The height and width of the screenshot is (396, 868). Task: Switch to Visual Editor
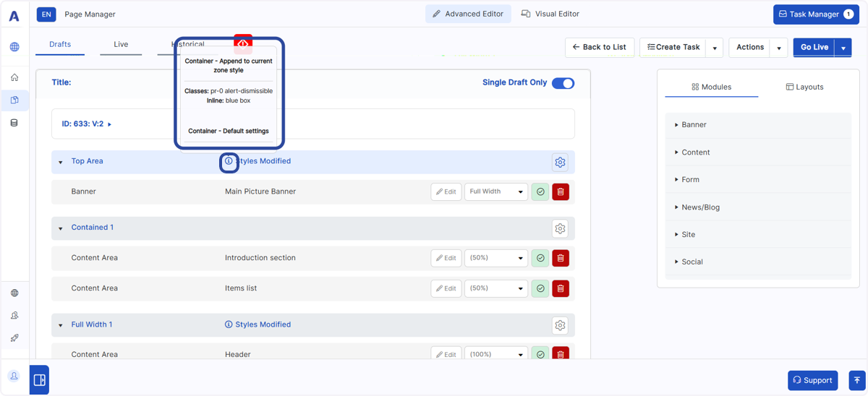pos(550,14)
